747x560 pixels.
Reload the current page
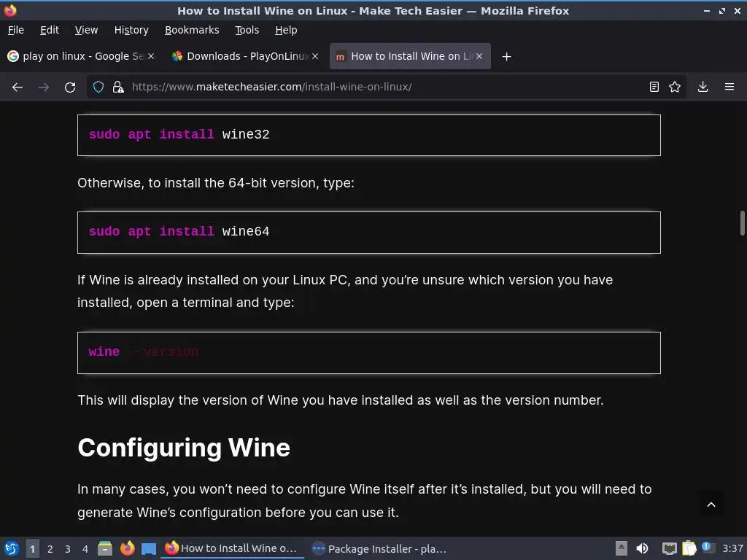tap(70, 87)
